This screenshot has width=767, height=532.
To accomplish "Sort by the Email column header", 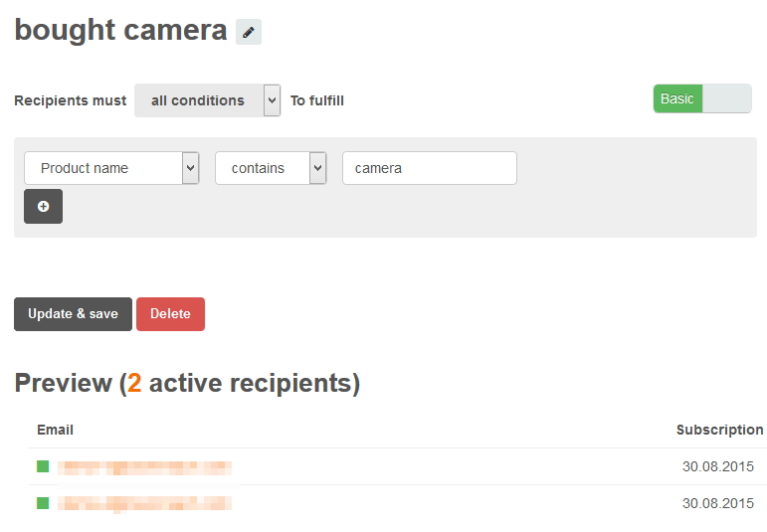I will point(56,430).
